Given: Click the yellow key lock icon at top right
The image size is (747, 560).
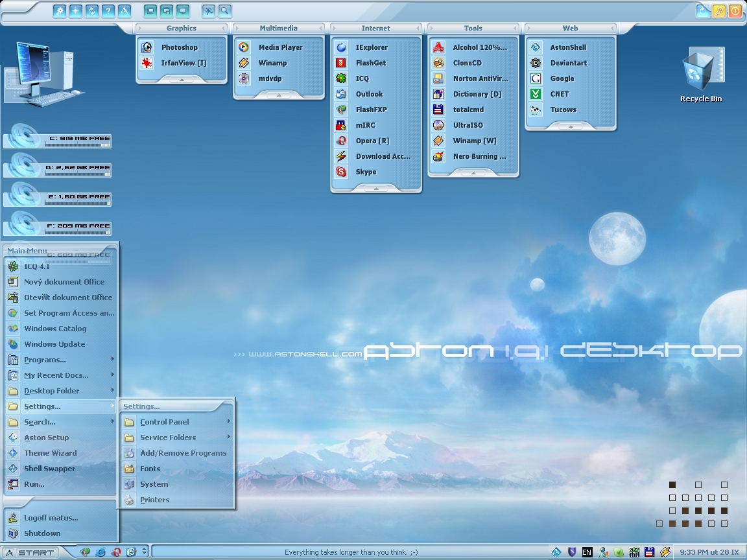Looking at the screenshot, I should (x=719, y=11).
